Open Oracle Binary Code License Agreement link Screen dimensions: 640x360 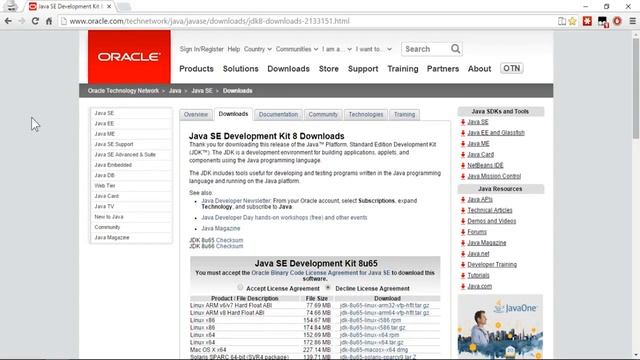click(x=321, y=273)
